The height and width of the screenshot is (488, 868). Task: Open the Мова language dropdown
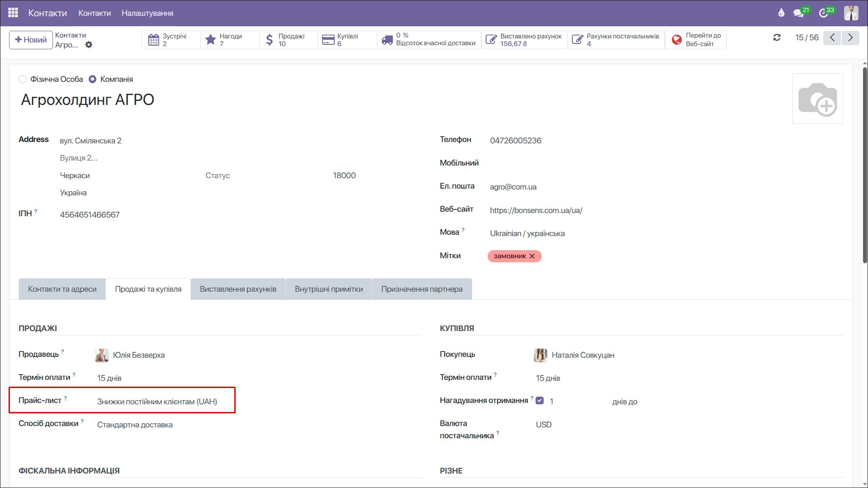(x=527, y=233)
